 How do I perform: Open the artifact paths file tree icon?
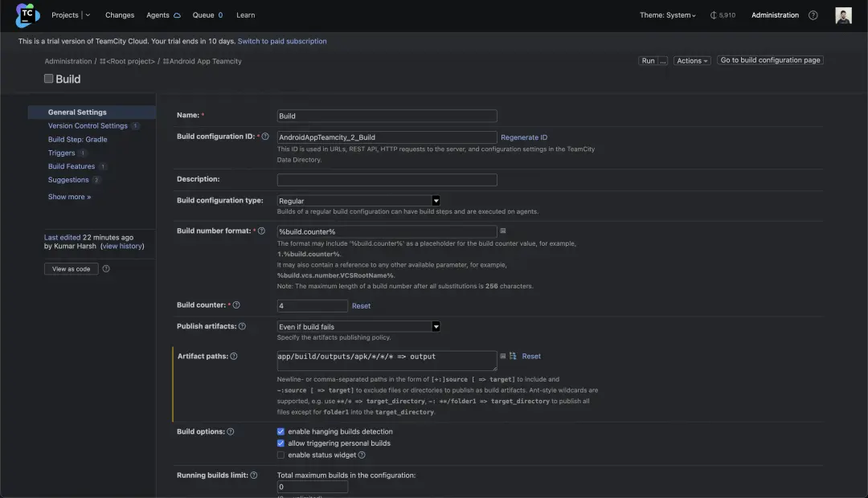click(512, 356)
